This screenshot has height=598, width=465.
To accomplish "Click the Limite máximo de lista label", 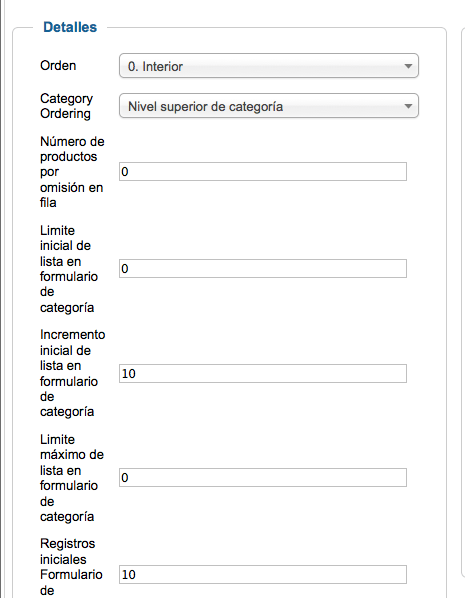I will (x=72, y=477).
